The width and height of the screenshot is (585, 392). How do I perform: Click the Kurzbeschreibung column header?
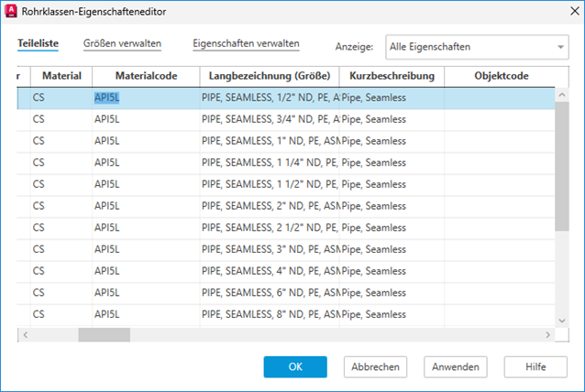coord(392,75)
